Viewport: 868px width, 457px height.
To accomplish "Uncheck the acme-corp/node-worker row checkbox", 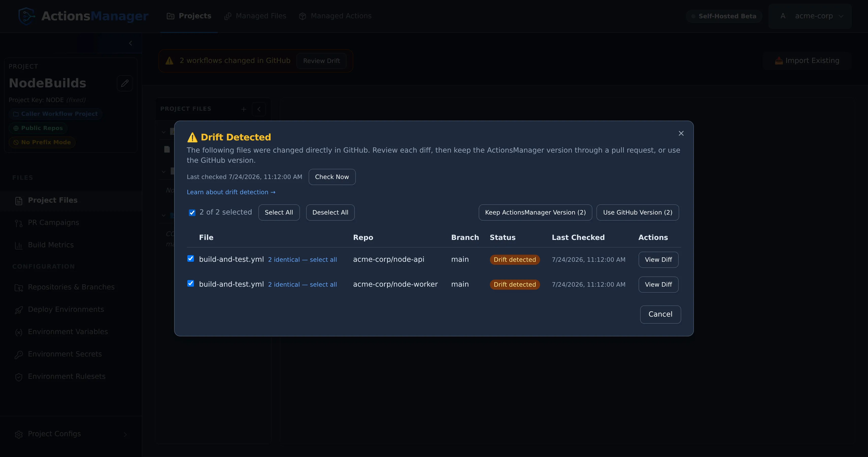I will click(191, 283).
